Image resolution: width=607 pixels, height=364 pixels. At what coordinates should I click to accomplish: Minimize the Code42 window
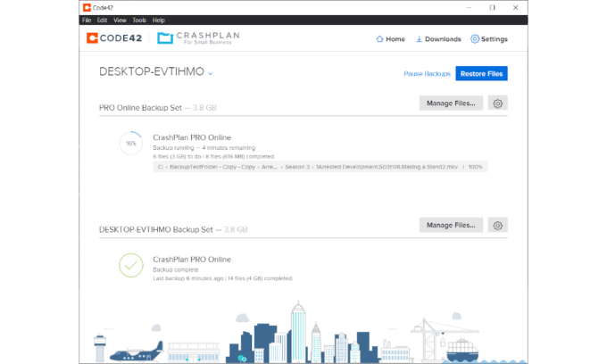coord(470,7)
